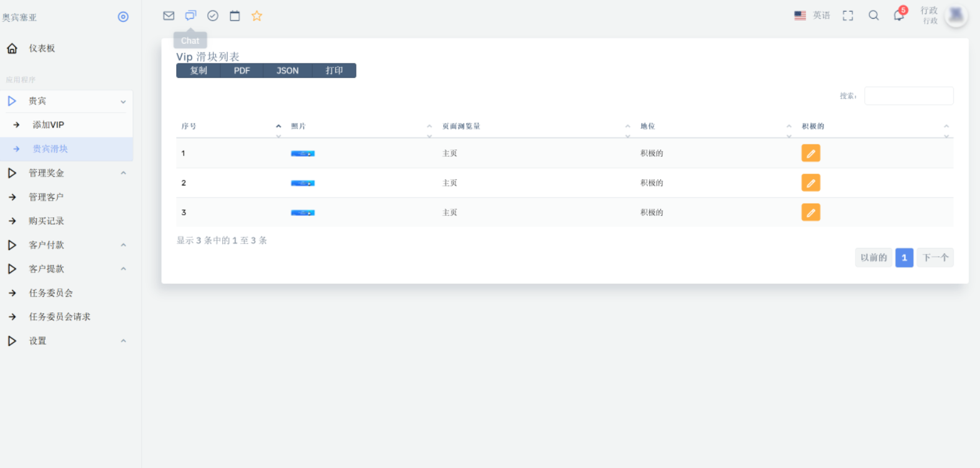Select 添加VIP in the sidebar
This screenshot has height=468, width=980.
pos(49,125)
